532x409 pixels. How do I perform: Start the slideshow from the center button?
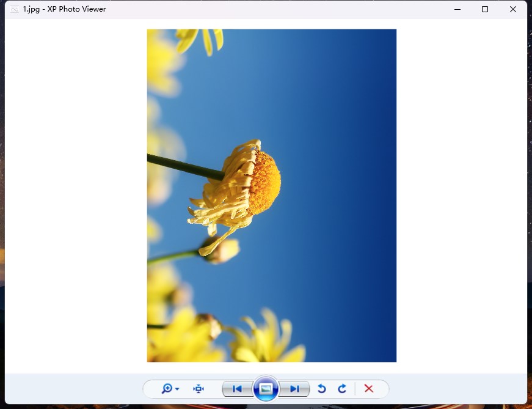coord(266,389)
